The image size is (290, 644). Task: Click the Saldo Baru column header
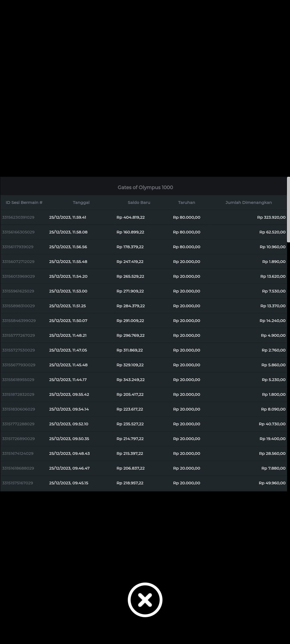[x=139, y=203]
